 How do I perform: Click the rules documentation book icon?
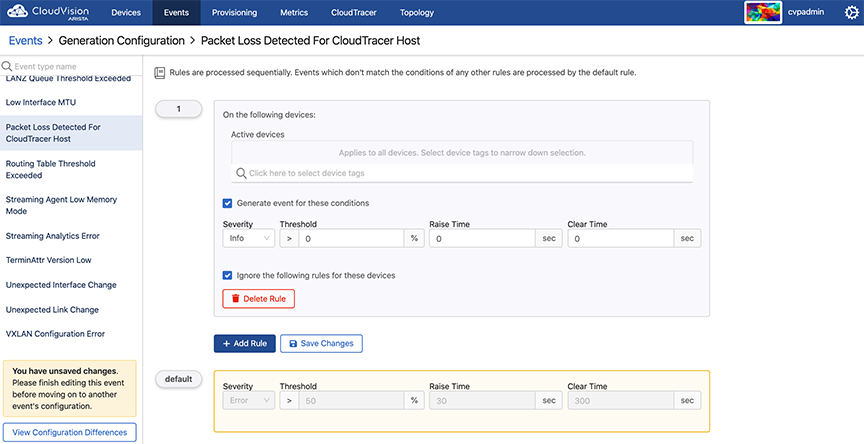159,73
